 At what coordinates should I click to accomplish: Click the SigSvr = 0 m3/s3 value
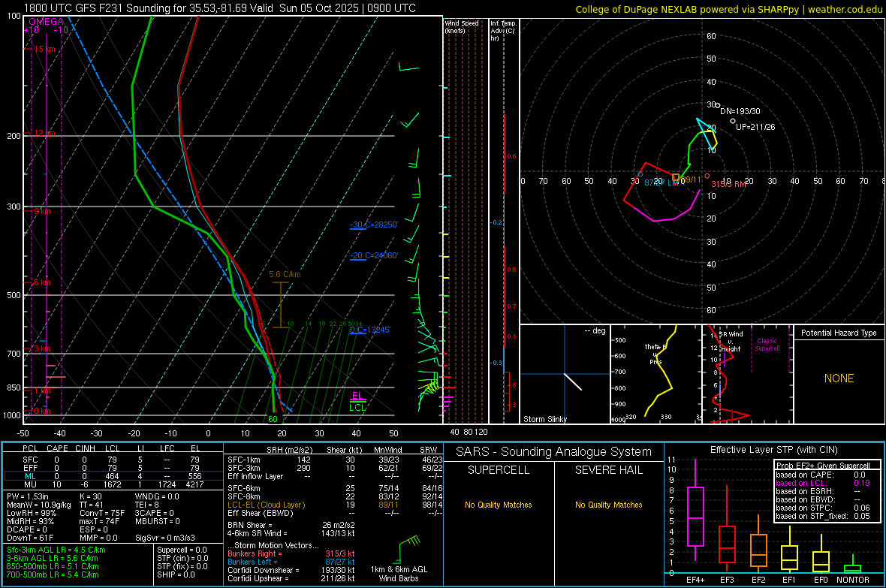tap(165, 538)
